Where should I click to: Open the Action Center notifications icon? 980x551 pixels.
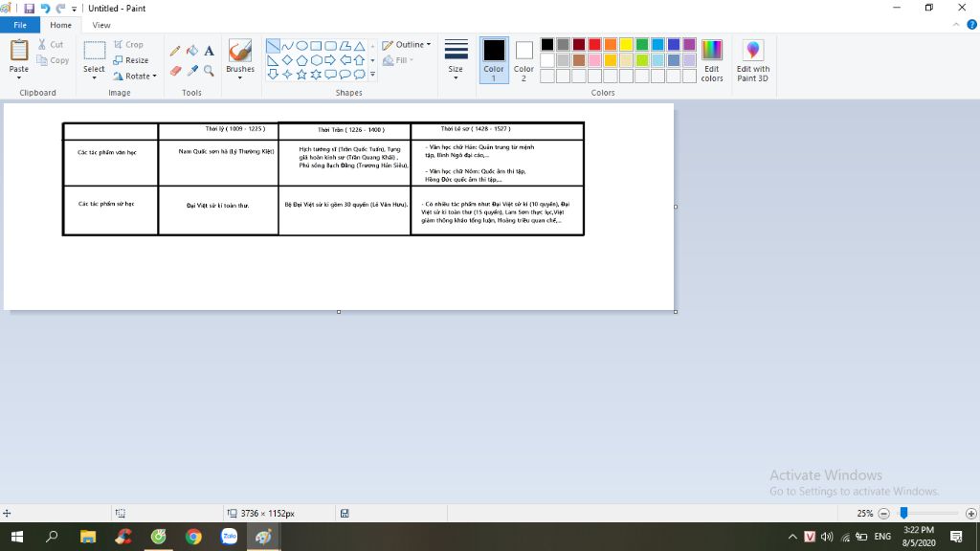[x=956, y=537]
